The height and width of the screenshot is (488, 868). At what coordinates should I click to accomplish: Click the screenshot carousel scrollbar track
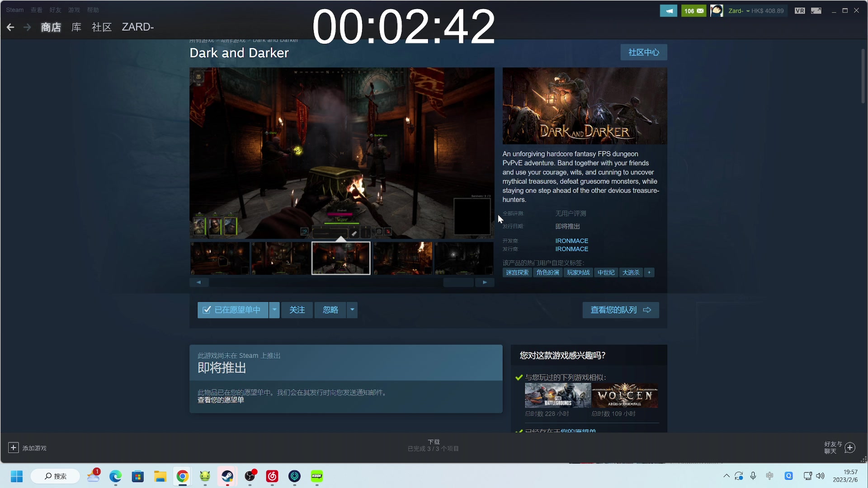coord(325,282)
